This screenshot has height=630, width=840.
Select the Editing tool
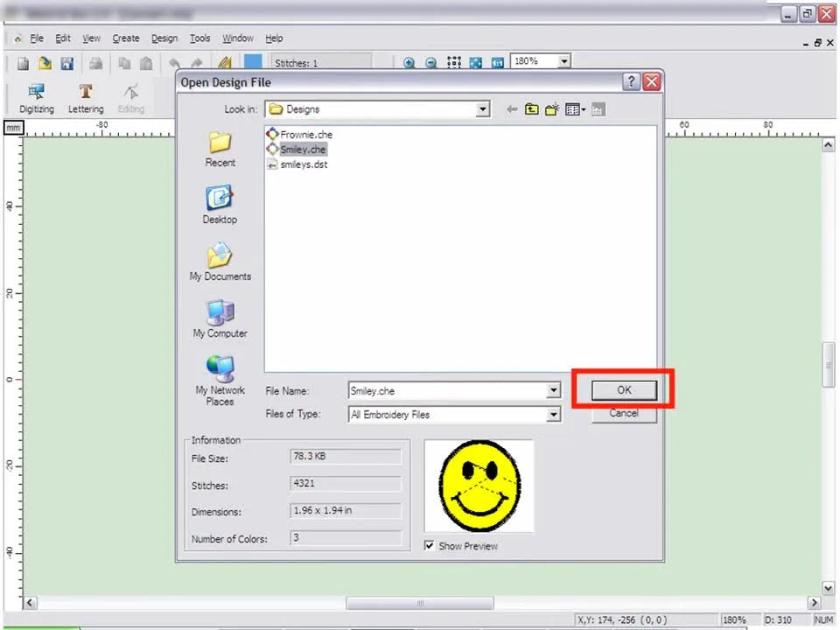pos(131,99)
